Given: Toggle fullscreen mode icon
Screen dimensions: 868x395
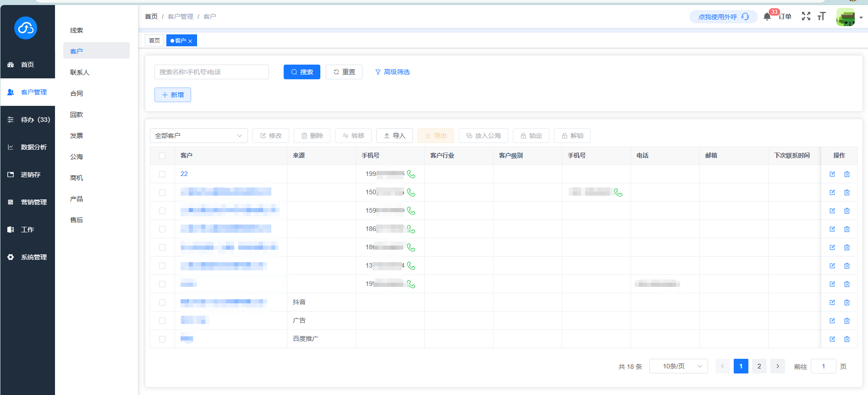Looking at the screenshot, I should pos(806,16).
